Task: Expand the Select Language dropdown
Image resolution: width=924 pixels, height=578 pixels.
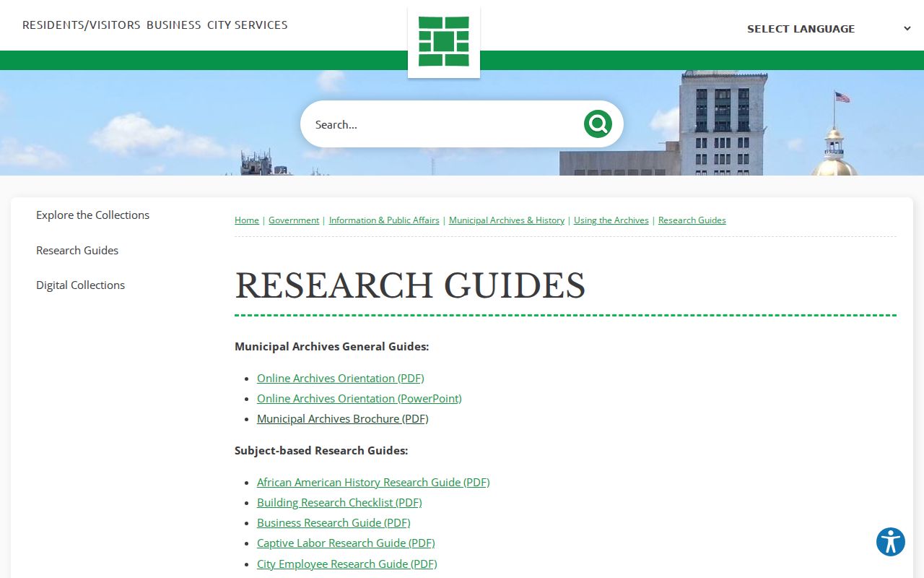Action: [829, 29]
